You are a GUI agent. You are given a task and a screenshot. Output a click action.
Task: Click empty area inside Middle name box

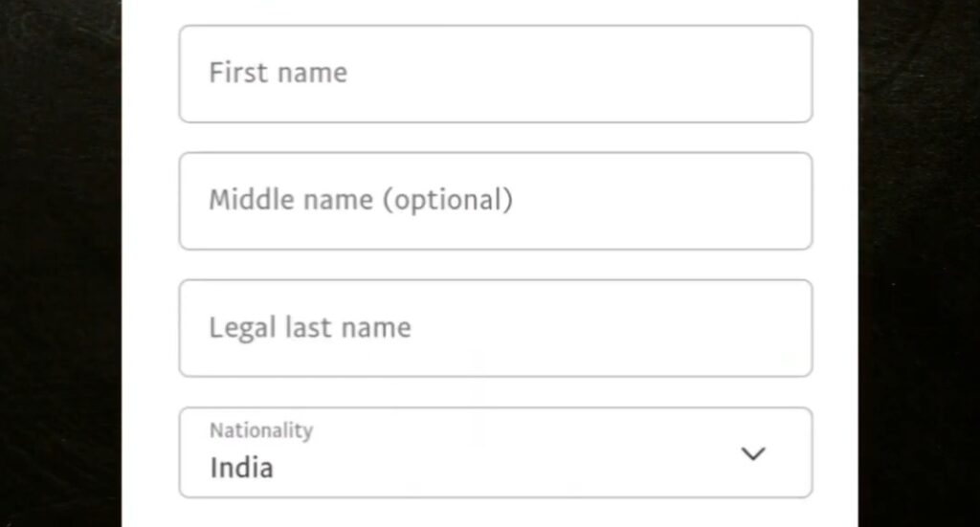click(662, 201)
